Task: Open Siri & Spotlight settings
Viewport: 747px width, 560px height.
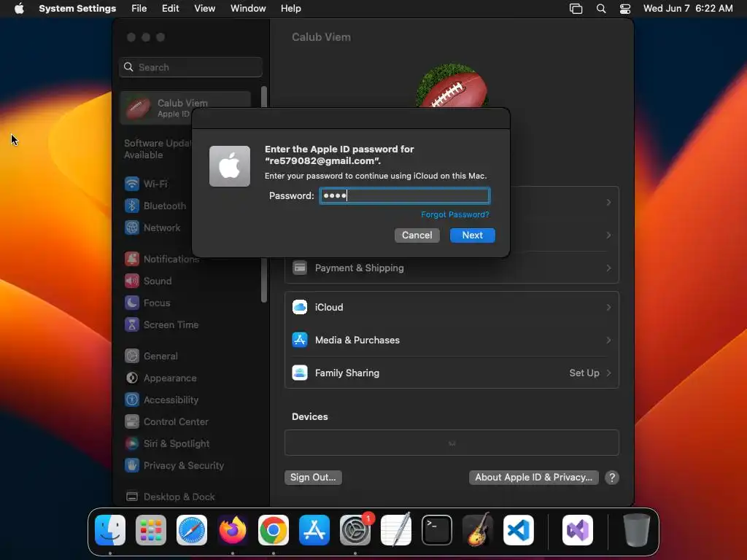Action: [x=167, y=444]
